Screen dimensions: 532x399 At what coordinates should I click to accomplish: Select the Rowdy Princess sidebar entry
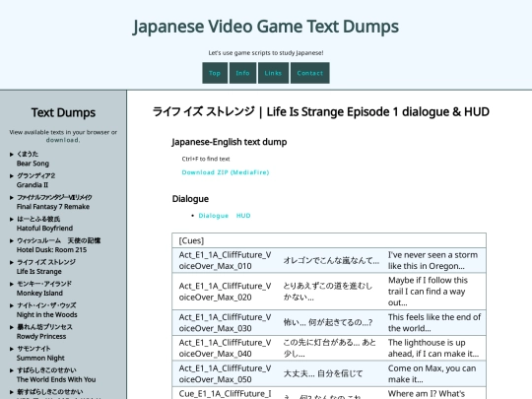pos(44,332)
